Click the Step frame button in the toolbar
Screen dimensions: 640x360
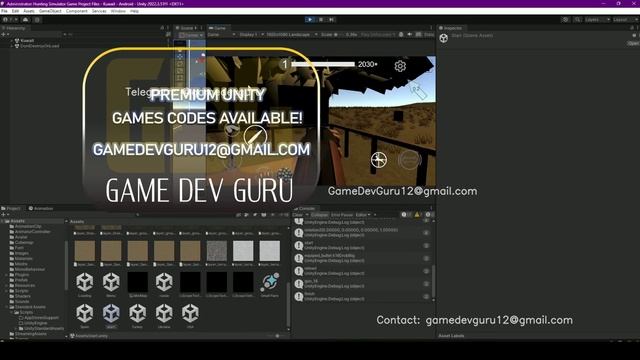(x=331, y=20)
